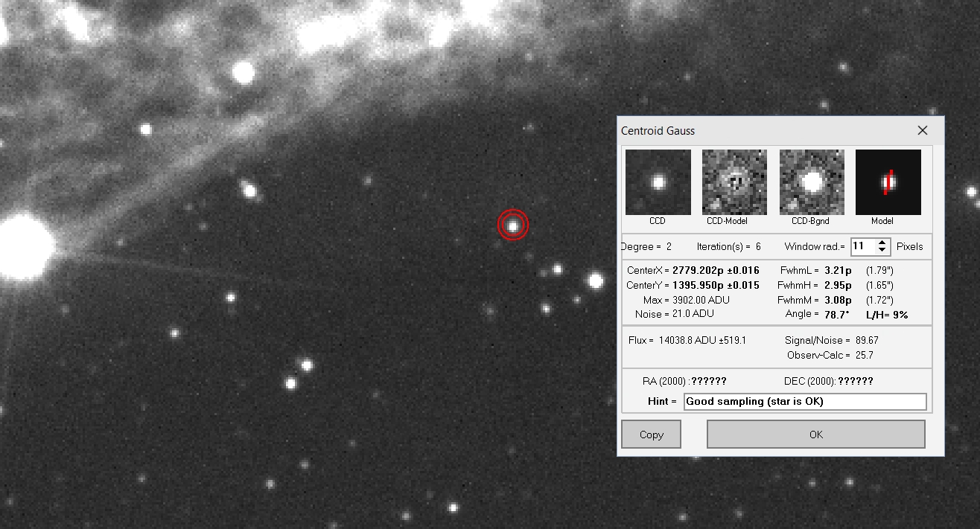This screenshot has width=980, height=529.
Task: Select the CCD-Model residual thumbnail
Action: click(x=734, y=182)
